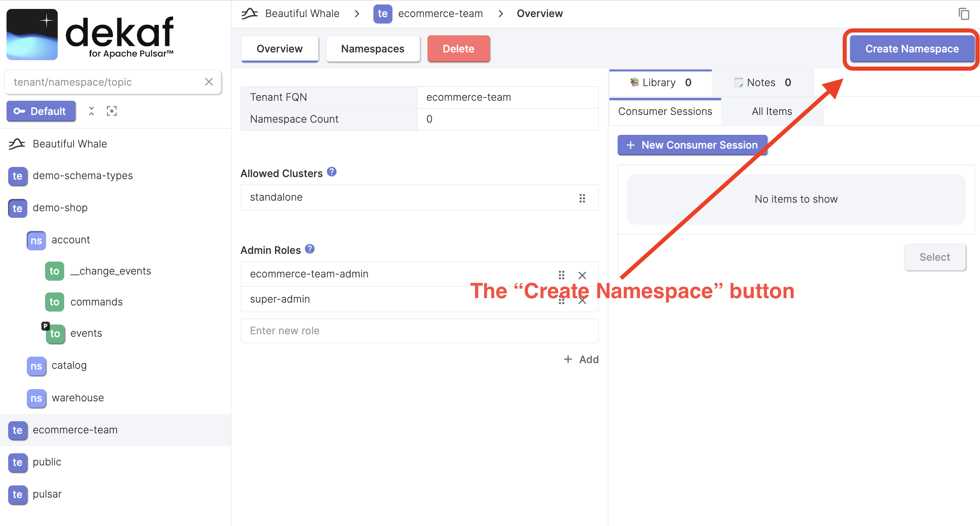Click the ecommerce-team tenant icon
The width and height of the screenshot is (980, 526).
point(17,429)
